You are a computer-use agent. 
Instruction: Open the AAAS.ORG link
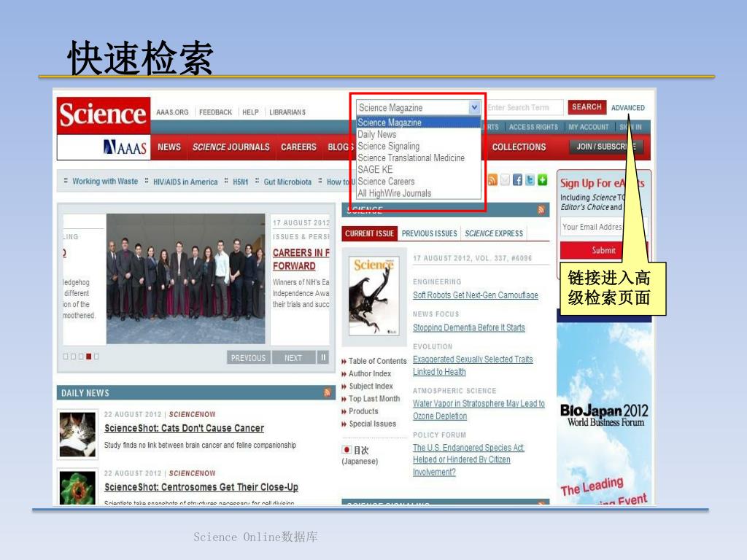click(172, 112)
